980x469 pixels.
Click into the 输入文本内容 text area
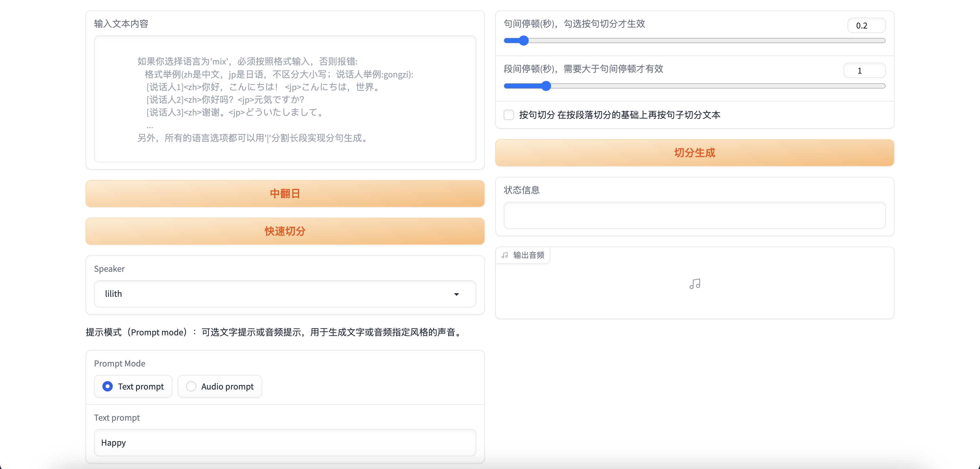(285, 99)
